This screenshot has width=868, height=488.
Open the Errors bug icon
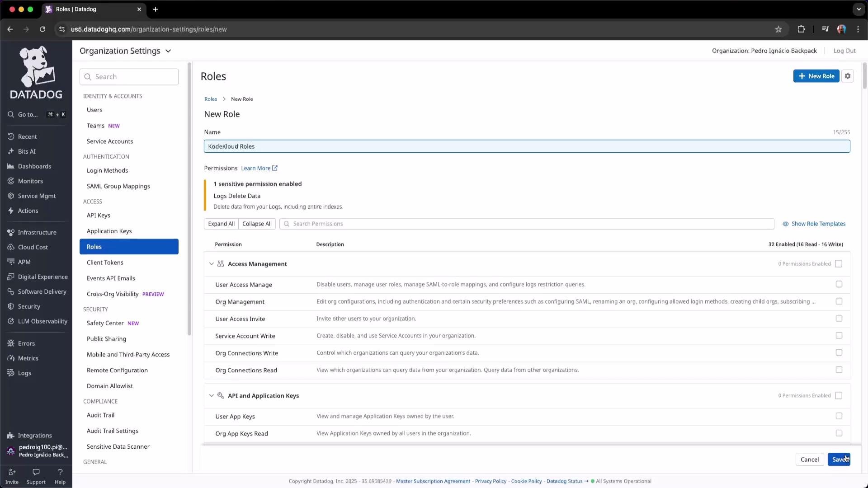pyautogui.click(x=11, y=343)
